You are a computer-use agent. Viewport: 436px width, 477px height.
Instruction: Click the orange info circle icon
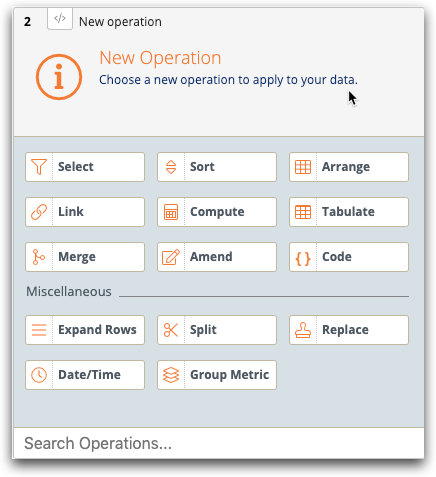tap(59, 77)
